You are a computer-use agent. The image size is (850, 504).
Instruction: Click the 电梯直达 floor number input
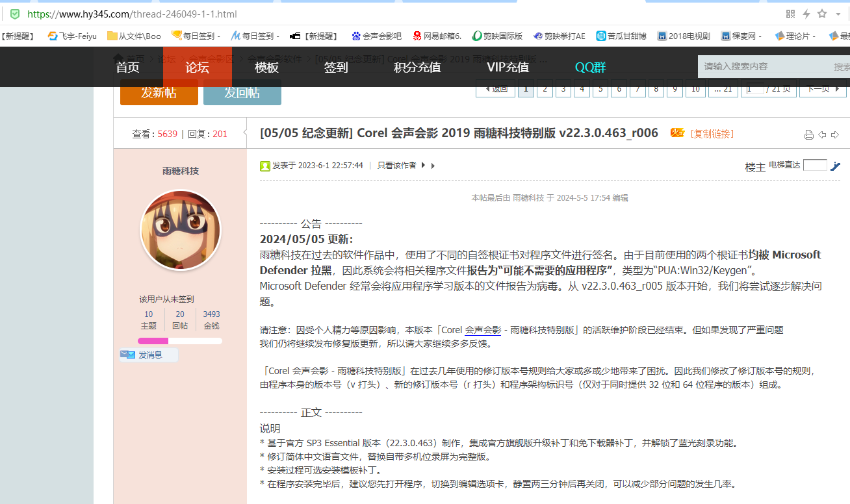815,165
